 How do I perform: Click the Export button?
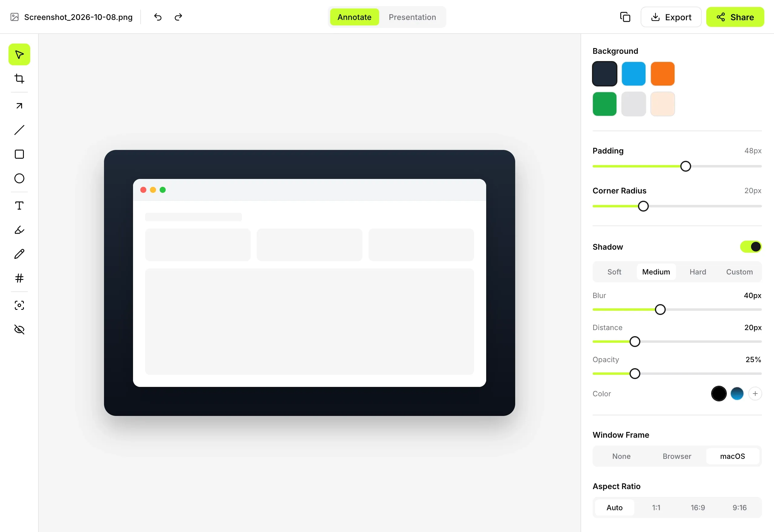tap(671, 17)
